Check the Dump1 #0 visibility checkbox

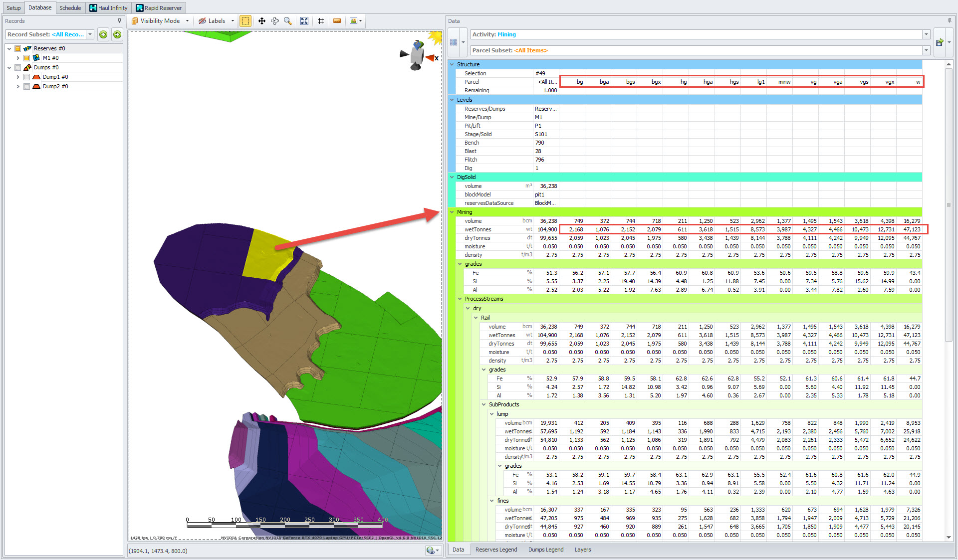(26, 77)
